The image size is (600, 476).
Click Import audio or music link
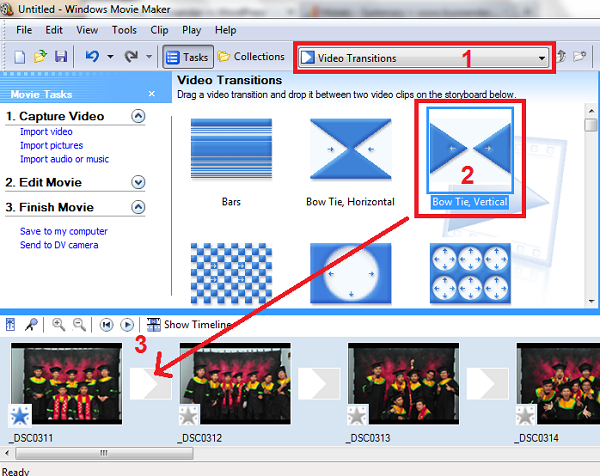click(64, 159)
